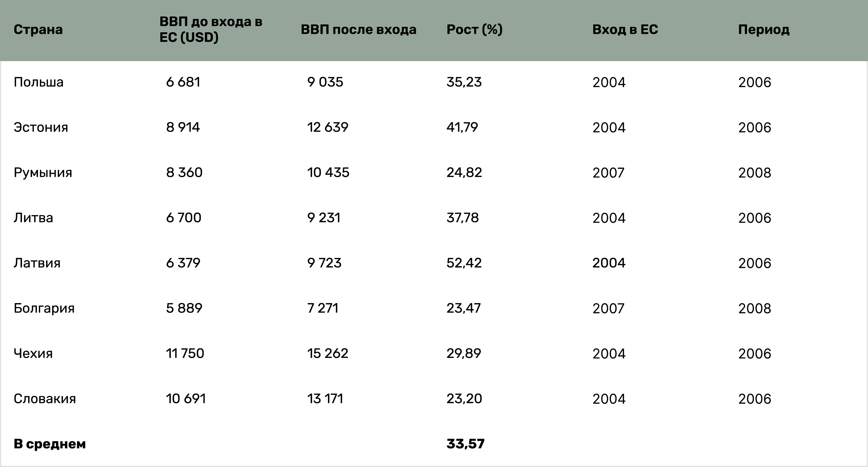Select Romania's growth value 24,82
This screenshot has height=467, width=868.
[x=464, y=173]
